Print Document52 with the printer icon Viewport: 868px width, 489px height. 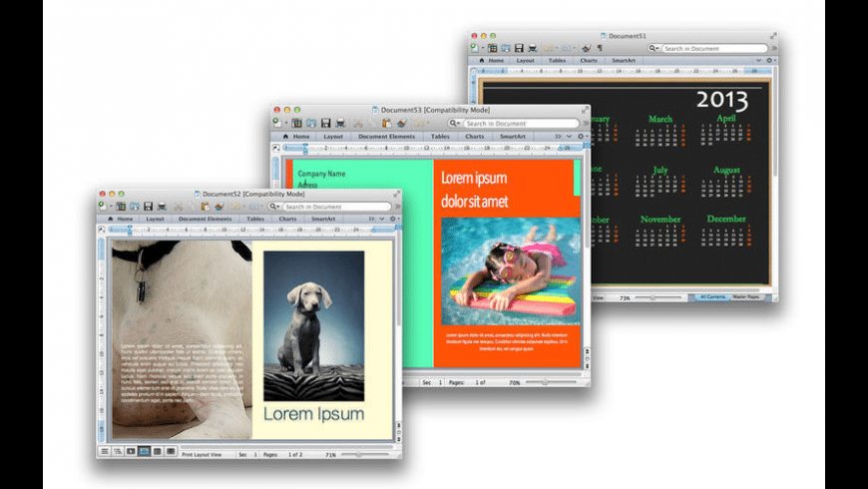pyautogui.click(x=162, y=206)
